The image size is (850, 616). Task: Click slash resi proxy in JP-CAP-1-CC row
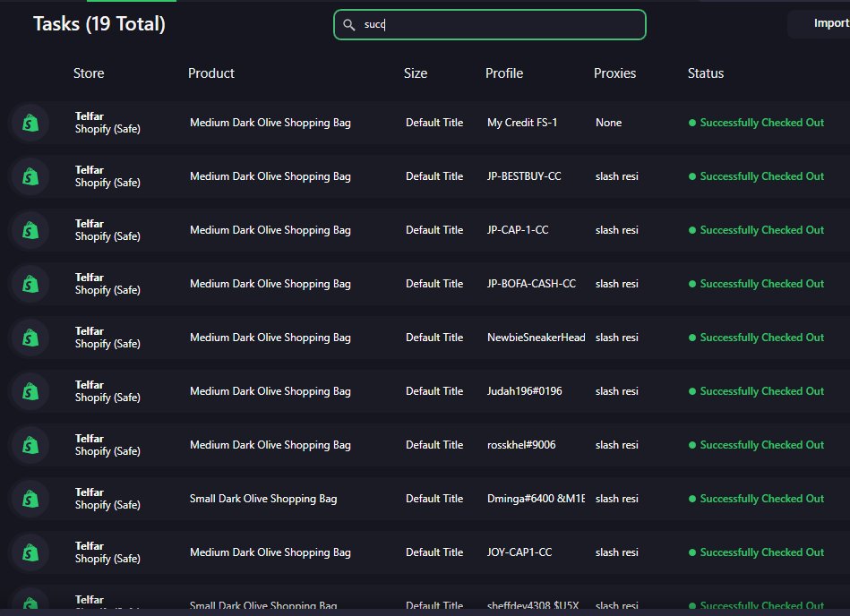617,230
